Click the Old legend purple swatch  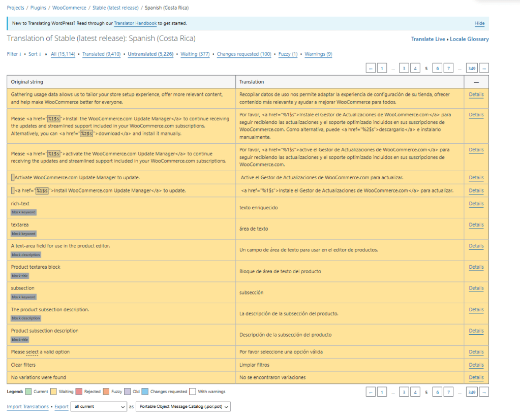pyautogui.click(x=128, y=392)
